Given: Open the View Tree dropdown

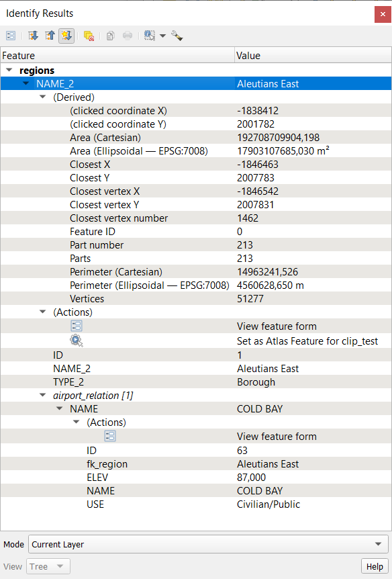Looking at the screenshot, I should coord(48,566).
